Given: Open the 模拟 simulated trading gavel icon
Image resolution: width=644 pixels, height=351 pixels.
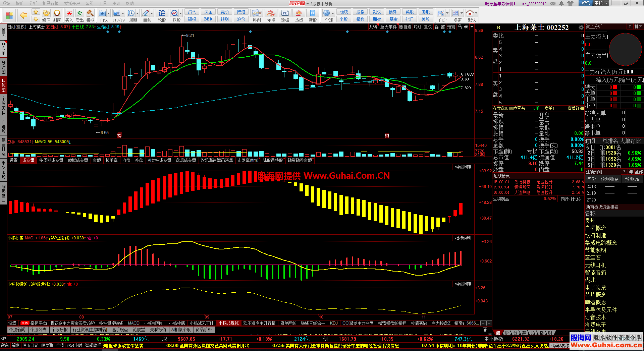Looking at the screenshot, I should click(x=90, y=13).
